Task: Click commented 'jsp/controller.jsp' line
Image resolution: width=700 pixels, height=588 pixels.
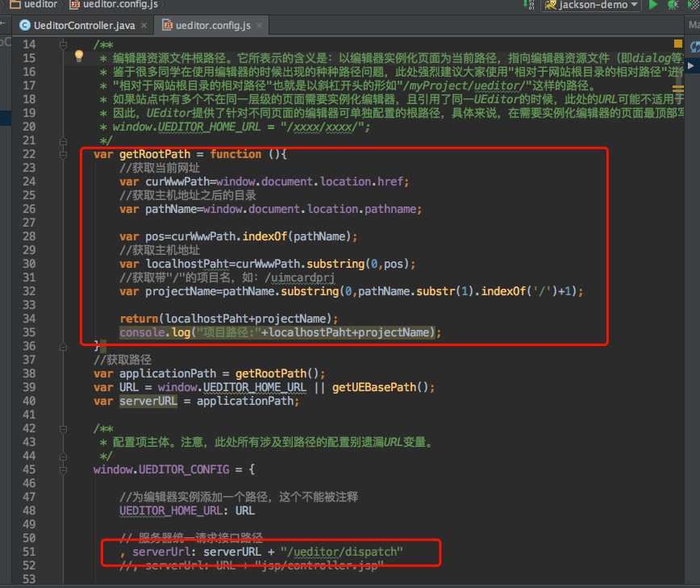Action: [x=252, y=566]
